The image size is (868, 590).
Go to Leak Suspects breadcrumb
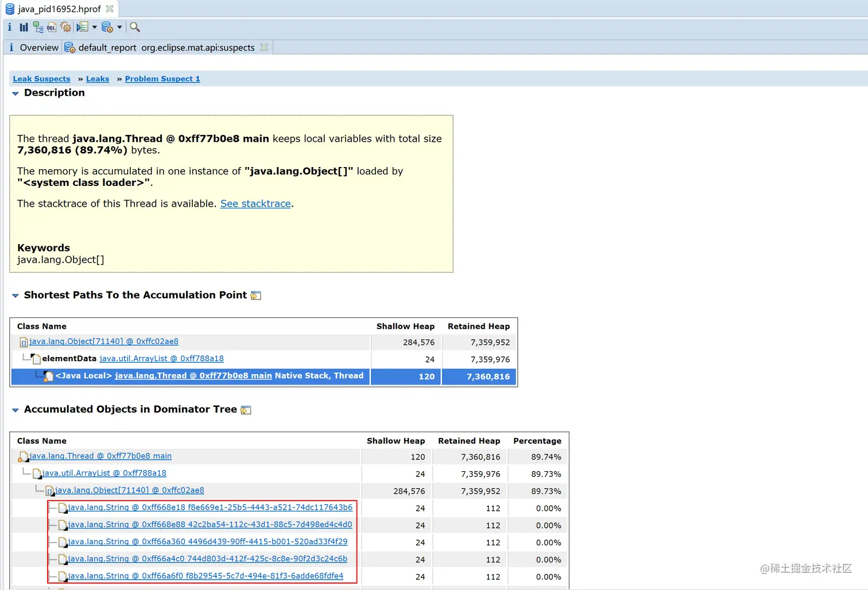(41, 79)
